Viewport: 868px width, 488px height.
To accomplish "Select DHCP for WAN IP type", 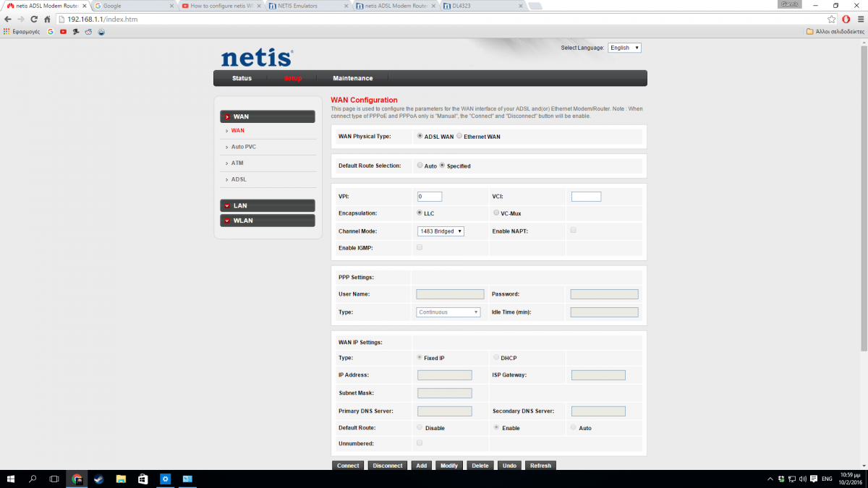I will [496, 357].
